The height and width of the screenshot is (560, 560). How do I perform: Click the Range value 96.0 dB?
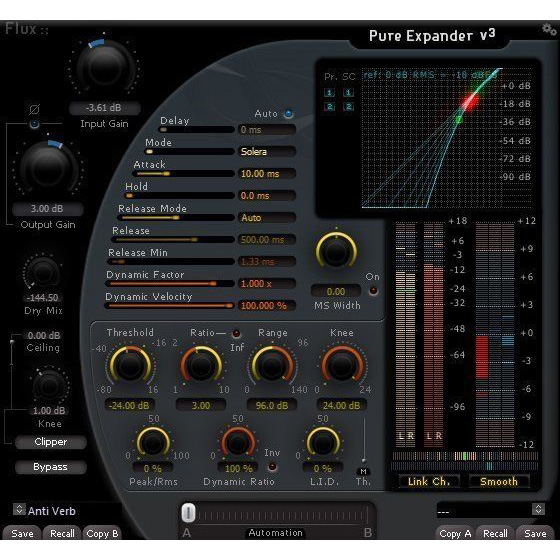[272, 405]
